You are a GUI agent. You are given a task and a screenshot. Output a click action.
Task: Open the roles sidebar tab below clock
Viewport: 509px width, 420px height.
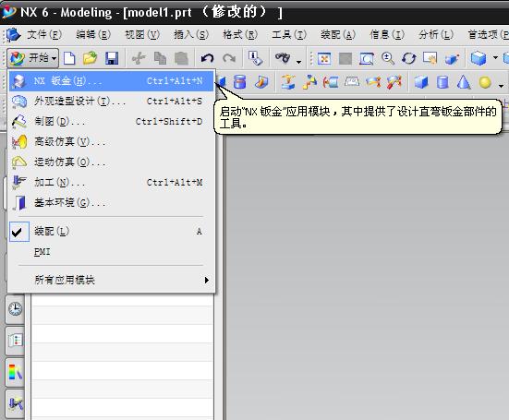coord(15,341)
